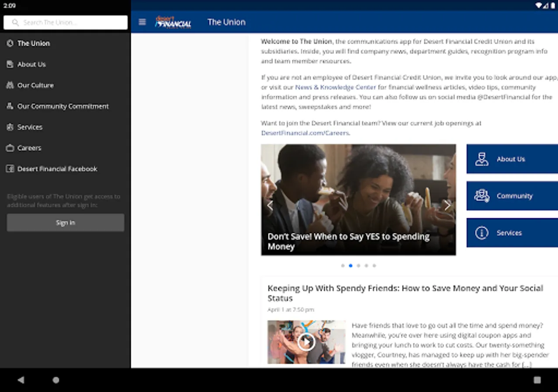The image size is (558, 392).
Task: Open Our Community Commitment section
Action: coord(65,106)
